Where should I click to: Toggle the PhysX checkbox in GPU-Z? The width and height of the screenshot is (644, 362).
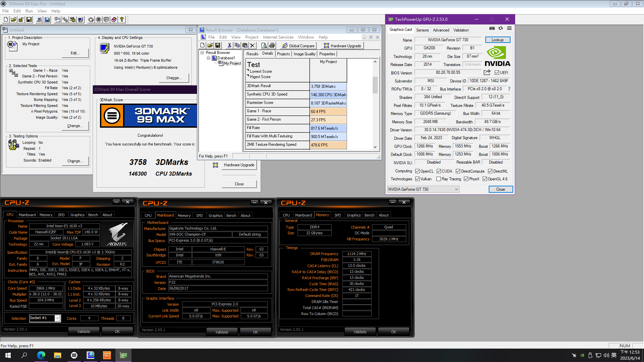point(466,179)
